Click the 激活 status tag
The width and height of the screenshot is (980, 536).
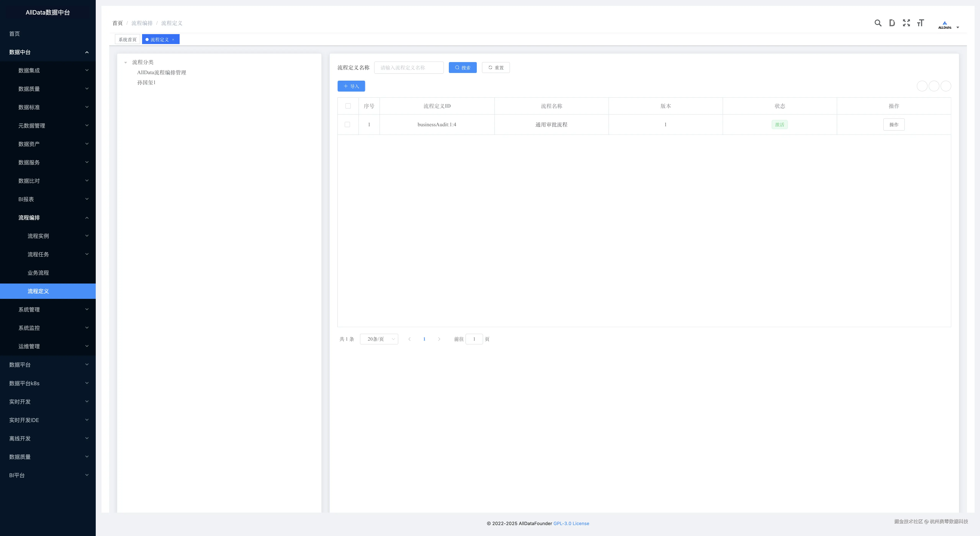[x=779, y=125]
